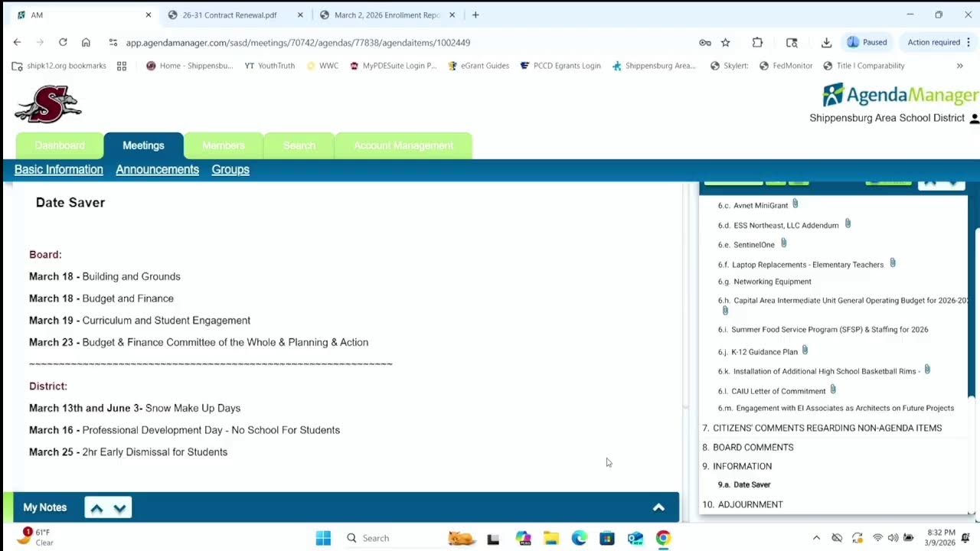The image size is (980, 551).
Task: Click the Shippensburg greyhound logo
Action: click(47, 104)
